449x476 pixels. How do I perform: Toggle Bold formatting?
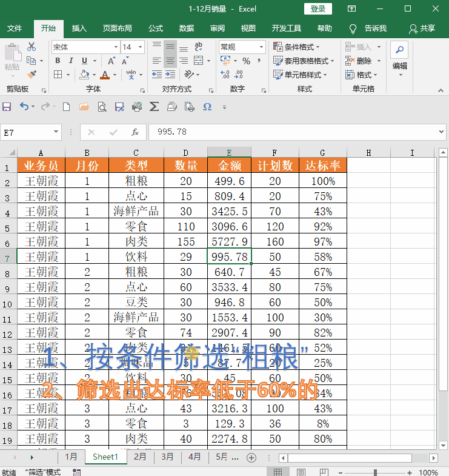(x=58, y=61)
